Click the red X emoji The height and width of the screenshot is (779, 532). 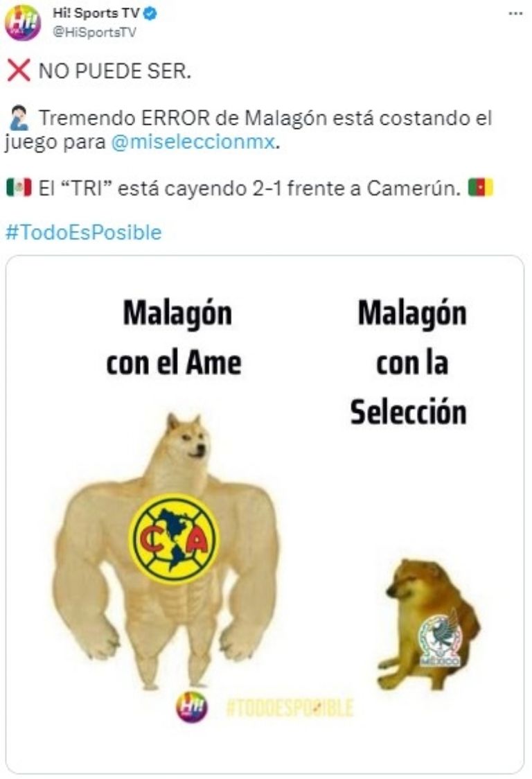coord(19,70)
